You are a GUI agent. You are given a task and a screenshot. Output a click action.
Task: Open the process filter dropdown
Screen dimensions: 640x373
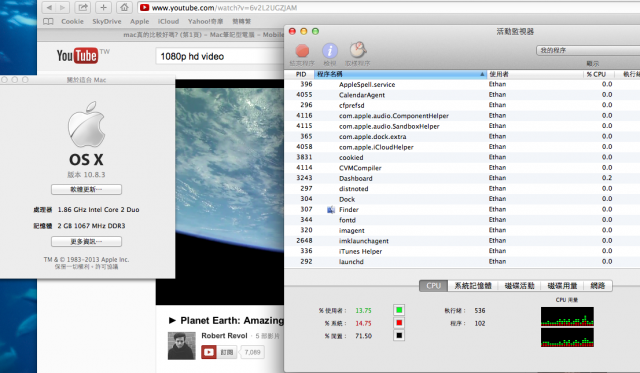pyautogui.click(x=588, y=50)
